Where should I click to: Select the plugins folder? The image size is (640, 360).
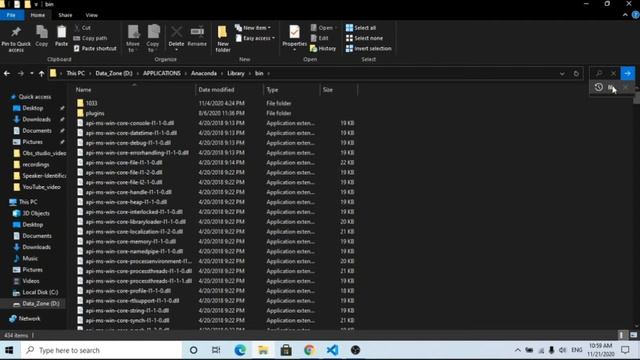click(x=95, y=113)
